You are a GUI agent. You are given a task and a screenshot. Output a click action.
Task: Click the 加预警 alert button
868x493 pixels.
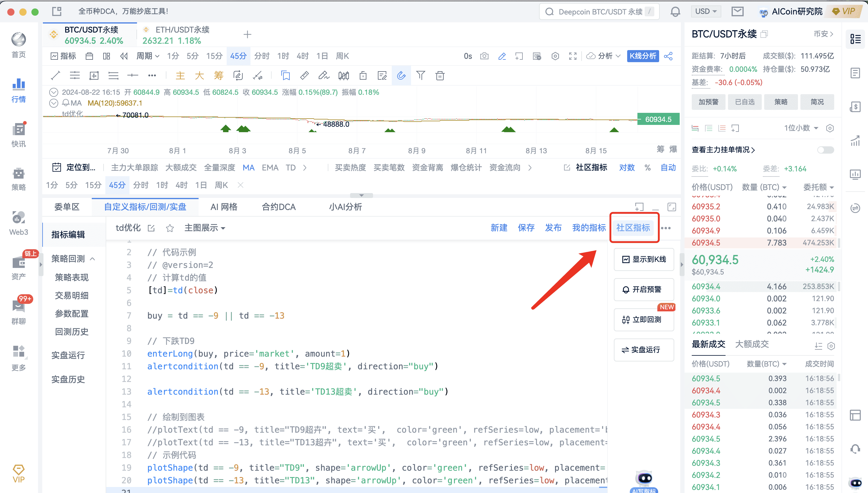point(708,102)
